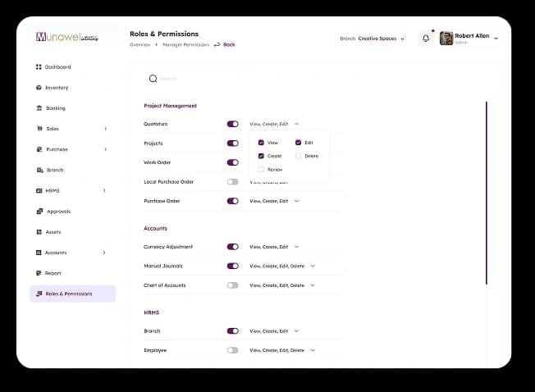Uncheck the View checkbox

pos(261,143)
